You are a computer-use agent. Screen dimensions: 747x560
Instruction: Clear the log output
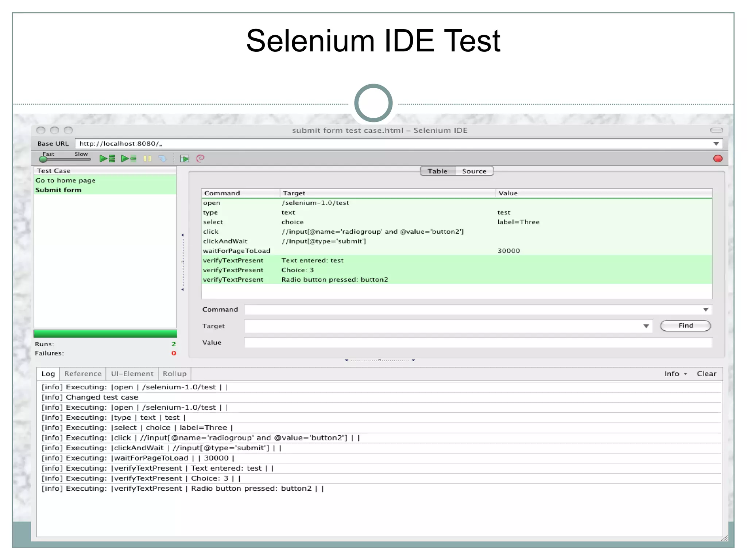pyautogui.click(x=706, y=374)
